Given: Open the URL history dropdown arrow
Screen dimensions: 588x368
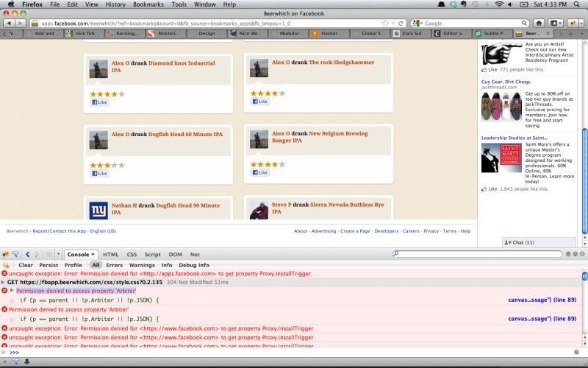Looking at the screenshot, I should [393, 24].
